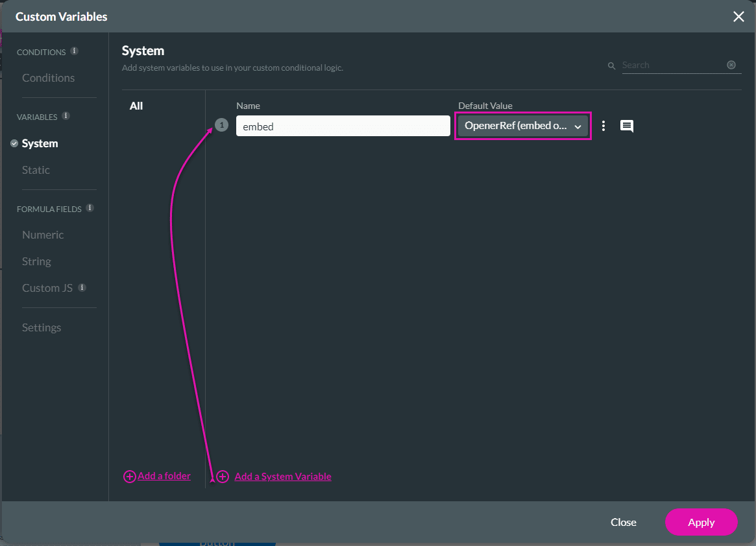Open the Conditions section
The width and height of the screenshot is (756, 546).
coord(48,77)
